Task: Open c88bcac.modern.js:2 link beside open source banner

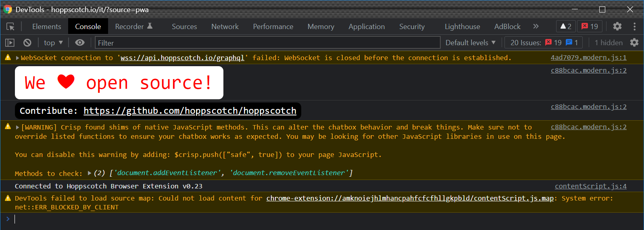Action: tap(588, 70)
